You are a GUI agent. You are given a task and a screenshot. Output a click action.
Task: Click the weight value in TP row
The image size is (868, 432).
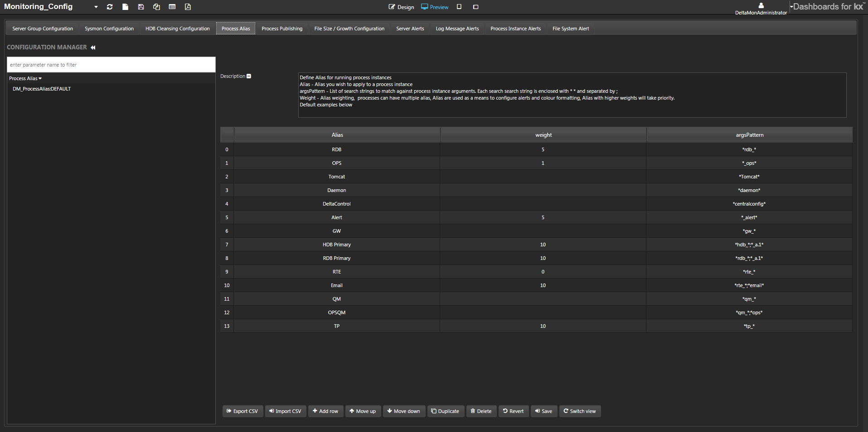tap(543, 326)
